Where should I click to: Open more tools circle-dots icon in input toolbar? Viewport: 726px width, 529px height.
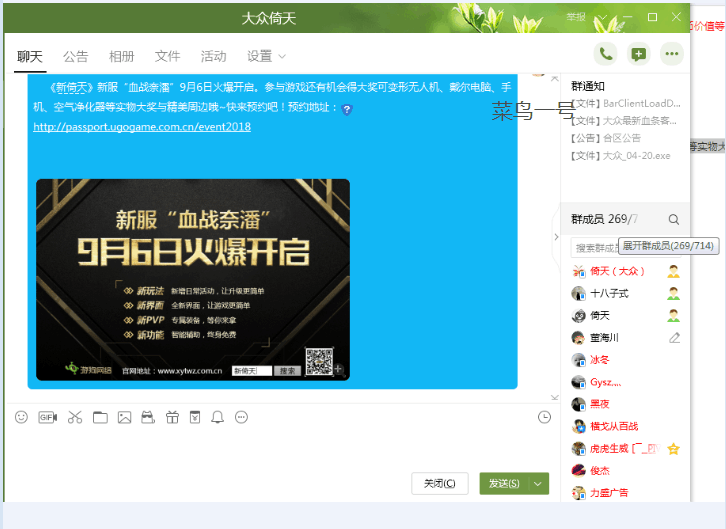[241, 417]
